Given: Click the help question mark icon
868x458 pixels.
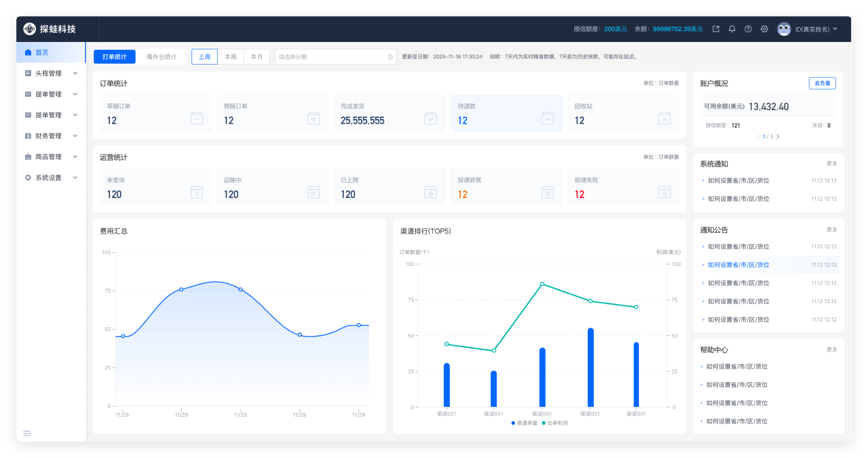Looking at the screenshot, I should point(748,29).
